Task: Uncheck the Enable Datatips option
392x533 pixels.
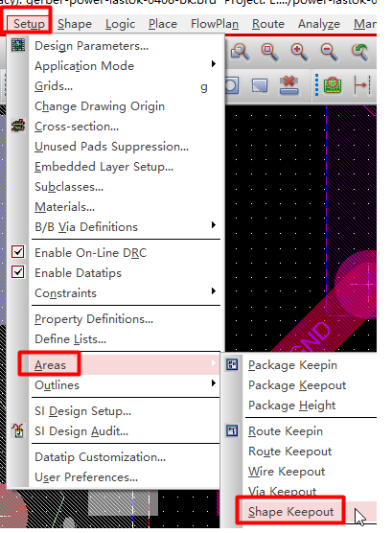Action: [17, 272]
